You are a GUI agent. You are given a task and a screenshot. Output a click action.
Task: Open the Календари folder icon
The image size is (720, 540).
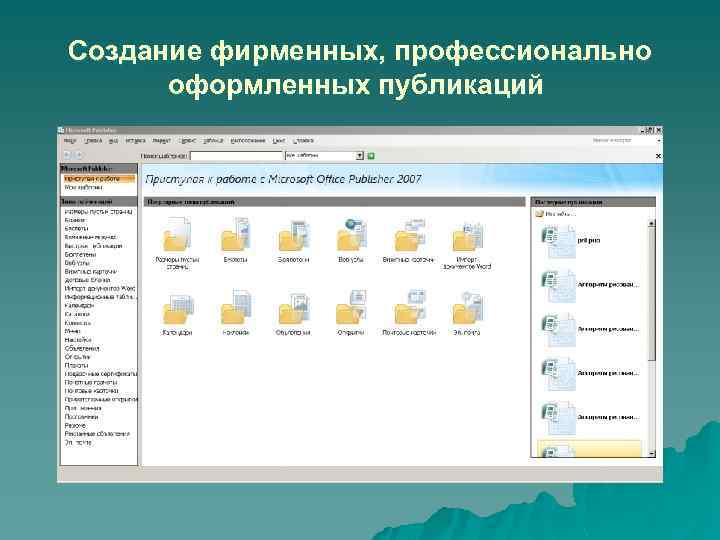tap(177, 308)
